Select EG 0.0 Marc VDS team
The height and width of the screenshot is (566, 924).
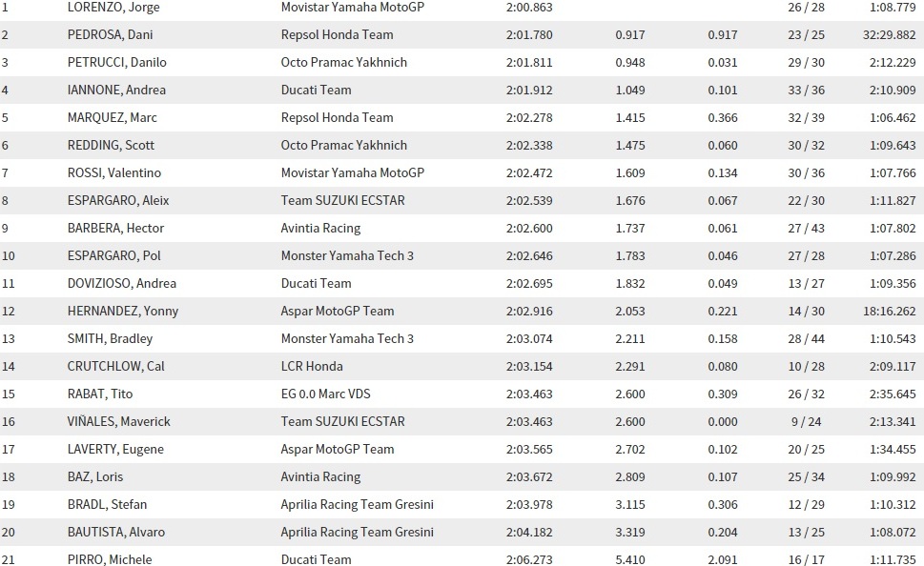(326, 394)
